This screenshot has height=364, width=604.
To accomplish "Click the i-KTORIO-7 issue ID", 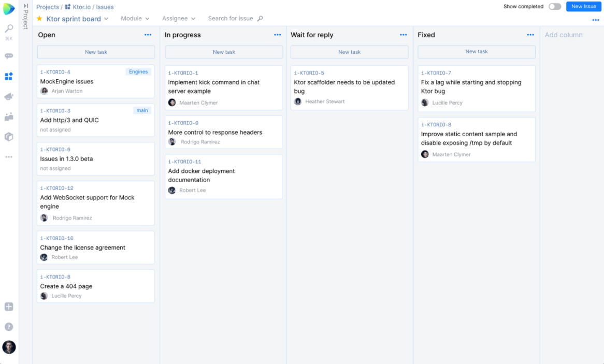I will pyautogui.click(x=436, y=73).
